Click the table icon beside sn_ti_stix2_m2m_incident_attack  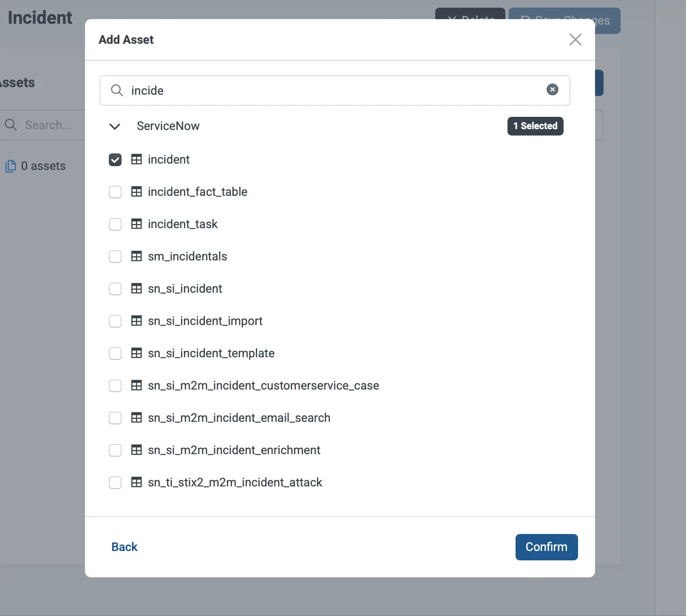point(136,483)
